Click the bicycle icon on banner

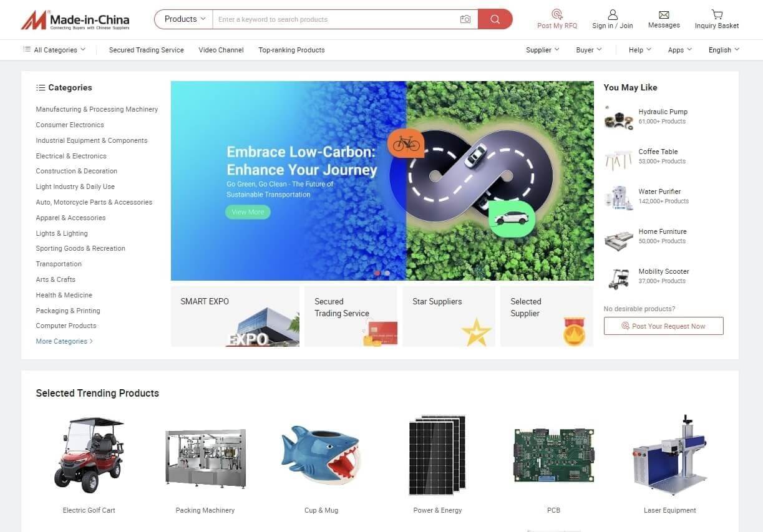[406, 143]
